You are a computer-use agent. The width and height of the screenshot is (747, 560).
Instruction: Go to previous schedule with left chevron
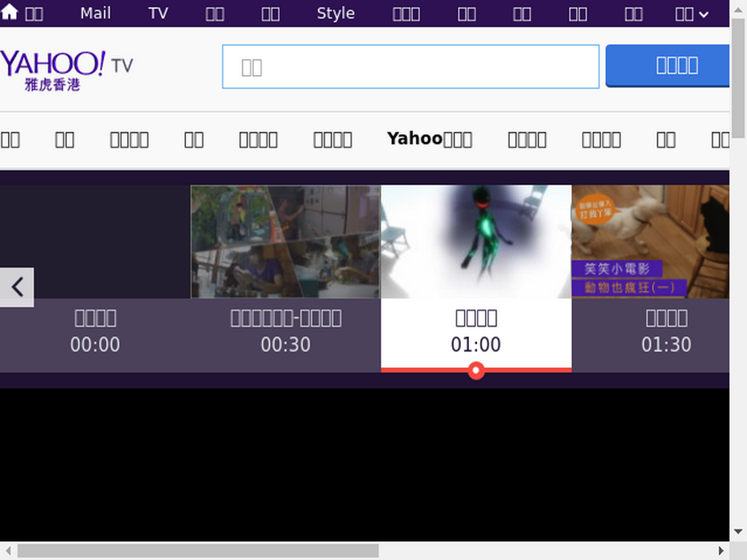pyautogui.click(x=17, y=287)
